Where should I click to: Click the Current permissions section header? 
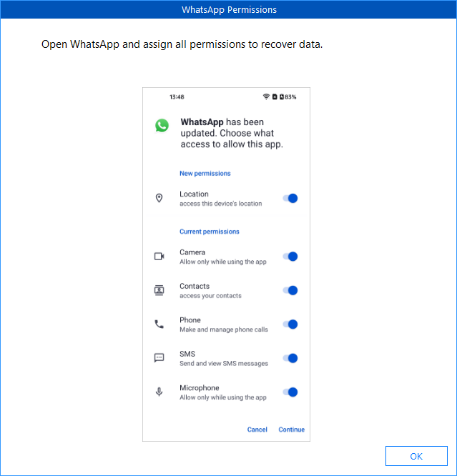[x=209, y=232]
